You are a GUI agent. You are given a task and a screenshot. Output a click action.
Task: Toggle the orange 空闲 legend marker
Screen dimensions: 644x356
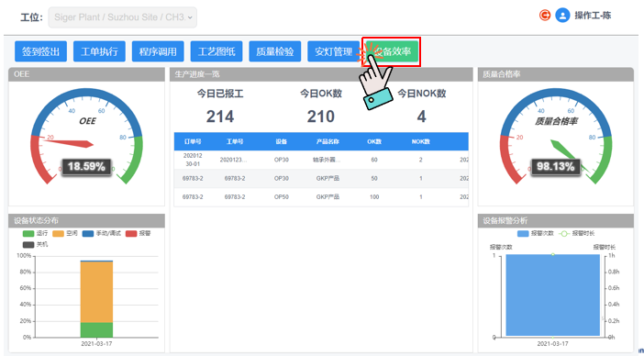(x=59, y=234)
